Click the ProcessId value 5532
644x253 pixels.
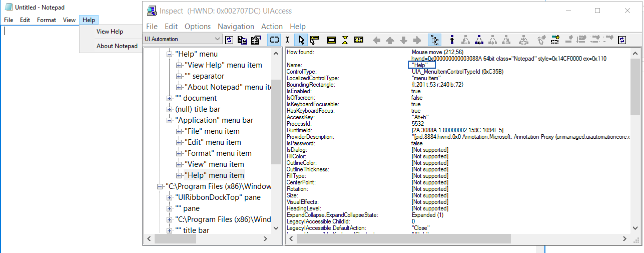(417, 124)
